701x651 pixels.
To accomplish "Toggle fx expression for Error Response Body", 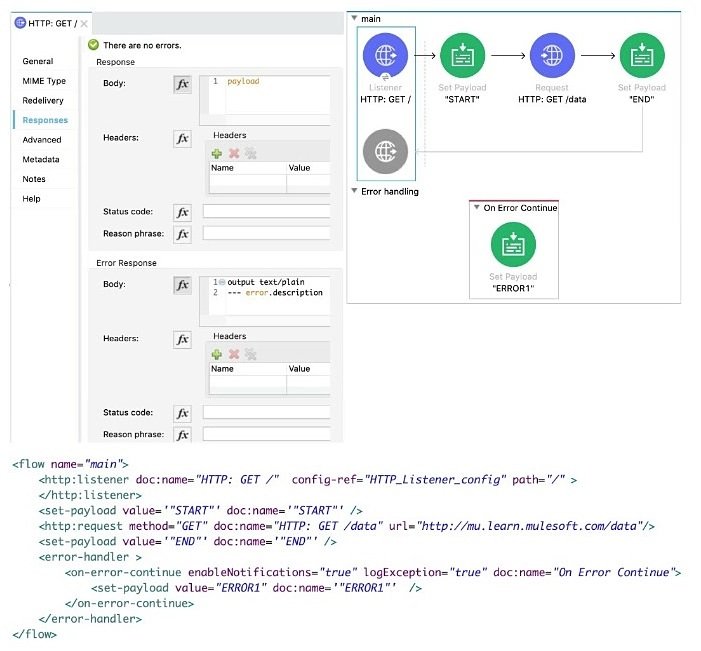I will (x=182, y=285).
